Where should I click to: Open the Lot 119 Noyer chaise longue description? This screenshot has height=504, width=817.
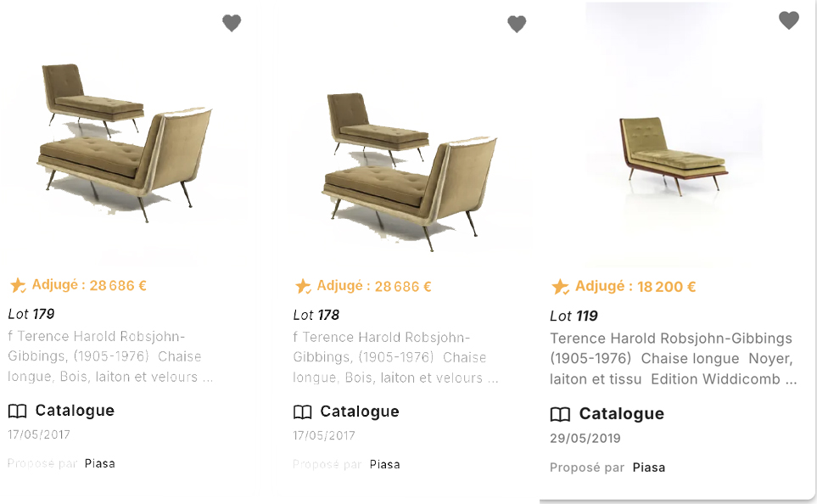click(673, 358)
